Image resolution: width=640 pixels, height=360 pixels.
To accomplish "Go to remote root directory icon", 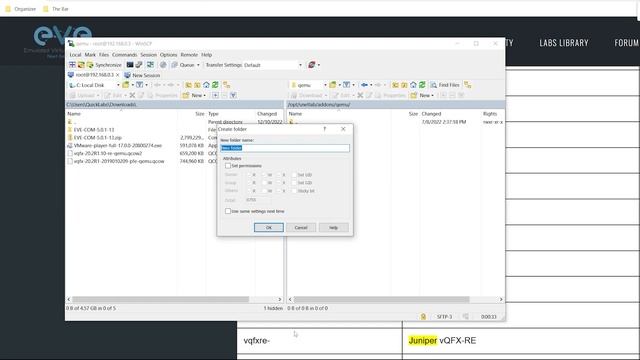I will pos(404,85).
